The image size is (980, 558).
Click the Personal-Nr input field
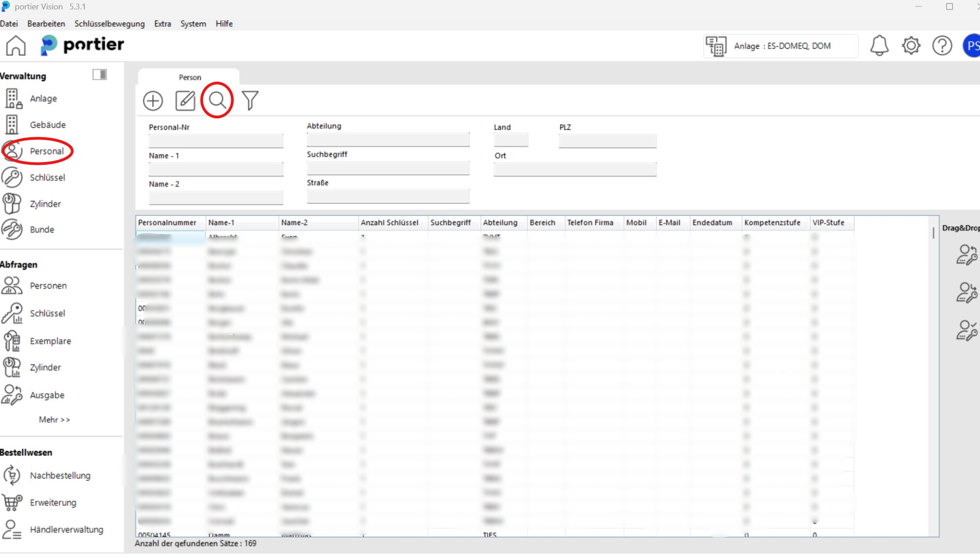pos(216,140)
